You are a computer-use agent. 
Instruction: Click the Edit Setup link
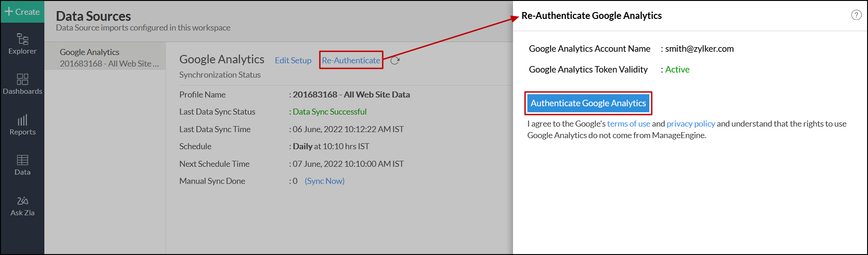[293, 61]
